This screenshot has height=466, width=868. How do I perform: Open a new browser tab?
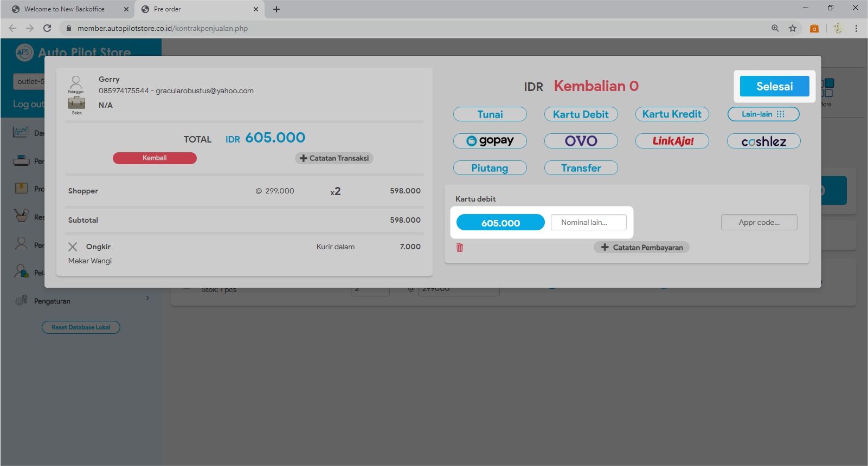[277, 9]
